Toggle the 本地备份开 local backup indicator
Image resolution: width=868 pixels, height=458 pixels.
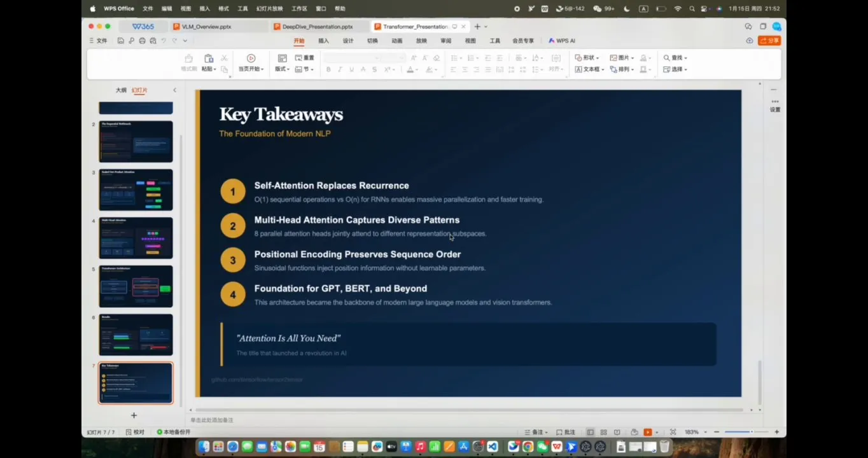click(x=174, y=432)
